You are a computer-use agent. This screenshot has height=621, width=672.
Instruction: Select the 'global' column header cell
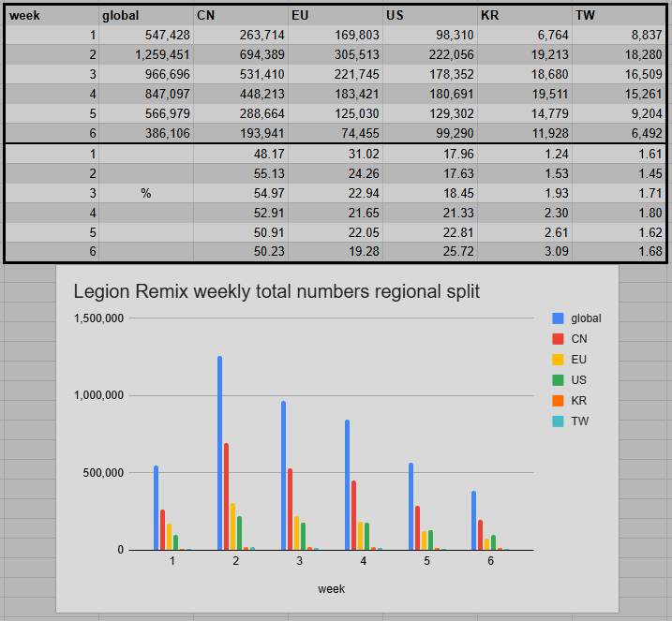click(x=146, y=15)
